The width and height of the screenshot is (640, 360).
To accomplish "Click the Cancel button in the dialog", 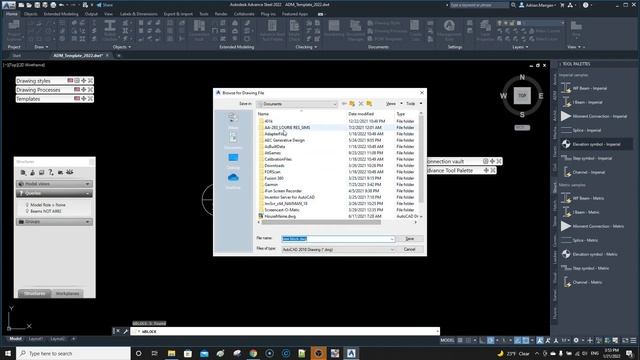I will point(409,249).
